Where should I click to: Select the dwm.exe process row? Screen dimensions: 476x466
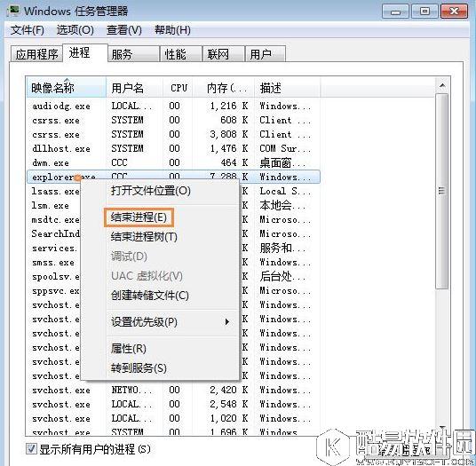[173, 163]
